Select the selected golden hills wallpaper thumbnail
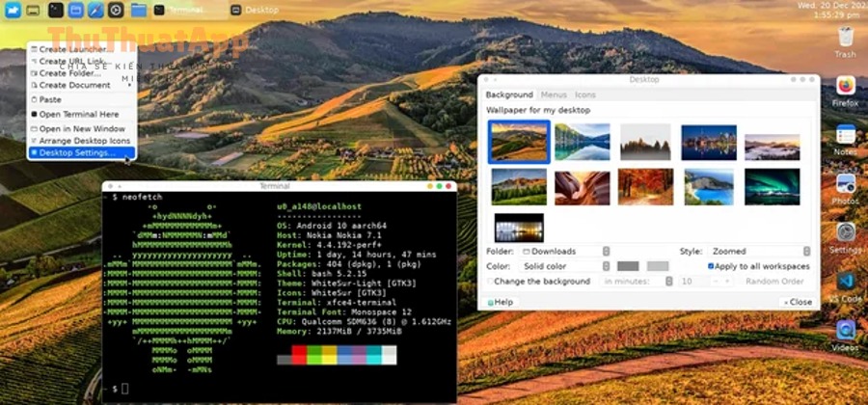Viewport: 868px width, 405px height. tap(519, 142)
